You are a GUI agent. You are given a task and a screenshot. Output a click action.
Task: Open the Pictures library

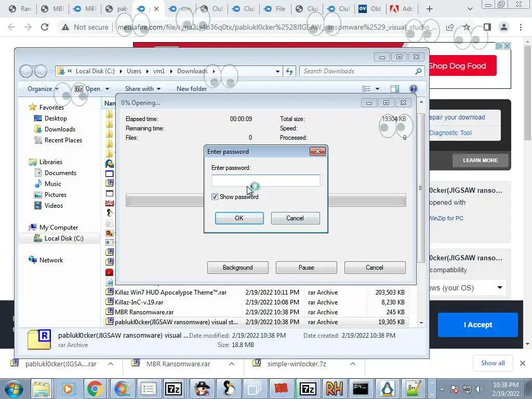click(55, 195)
